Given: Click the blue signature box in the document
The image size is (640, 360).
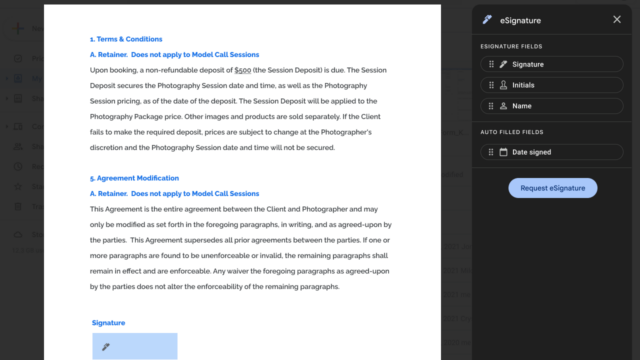Looking at the screenshot, I should [x=135, y=346].
